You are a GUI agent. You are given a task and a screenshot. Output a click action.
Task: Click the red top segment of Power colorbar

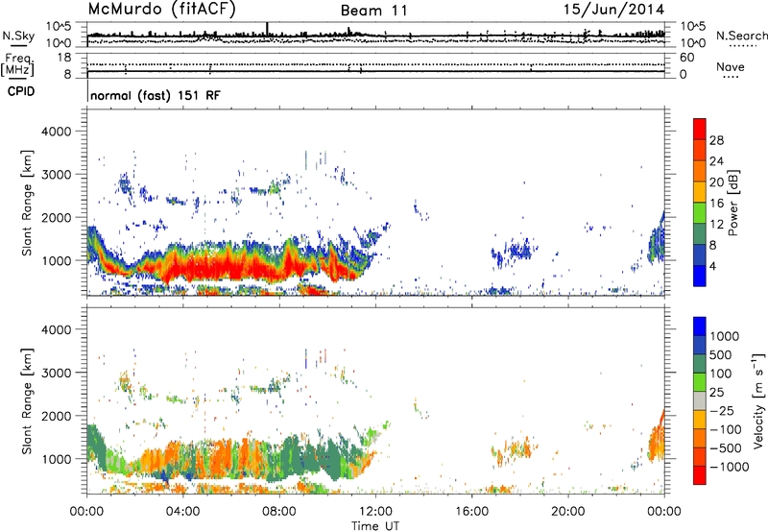[700, 130]
